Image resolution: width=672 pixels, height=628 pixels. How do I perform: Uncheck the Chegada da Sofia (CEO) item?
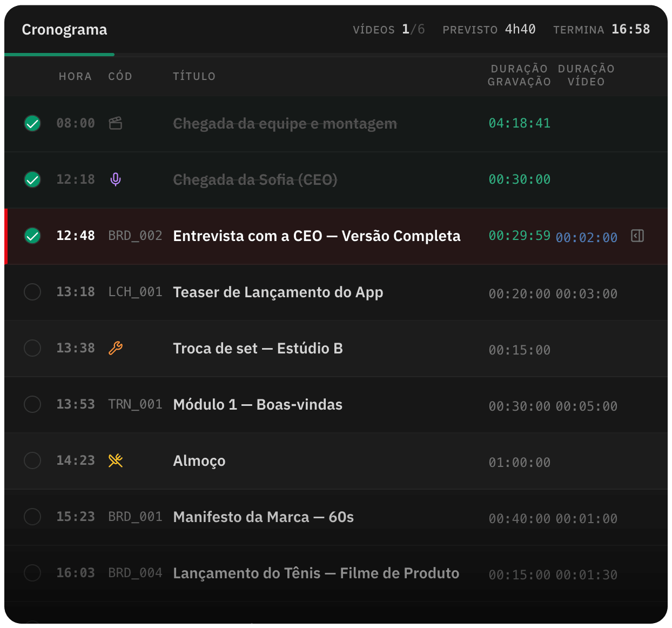32,179
